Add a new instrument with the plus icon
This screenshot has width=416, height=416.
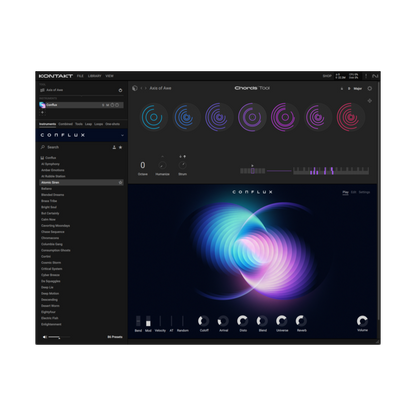point(42,113)
